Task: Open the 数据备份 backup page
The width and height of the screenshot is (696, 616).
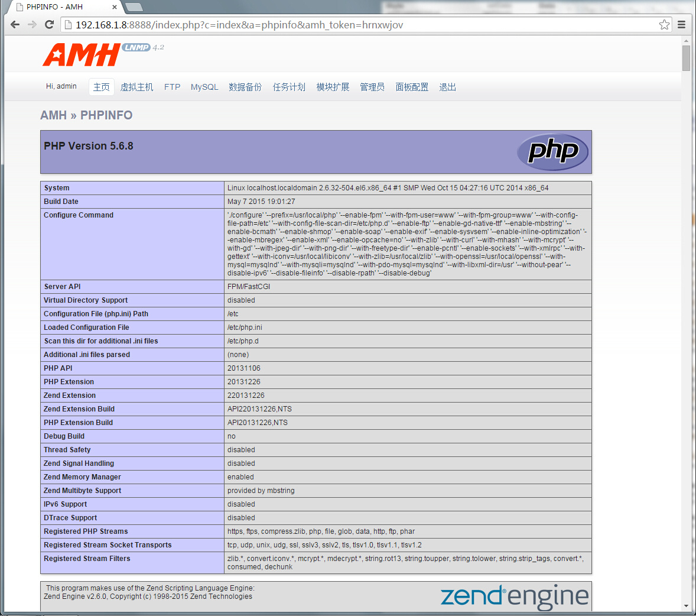Action: [x=245, y=86]
